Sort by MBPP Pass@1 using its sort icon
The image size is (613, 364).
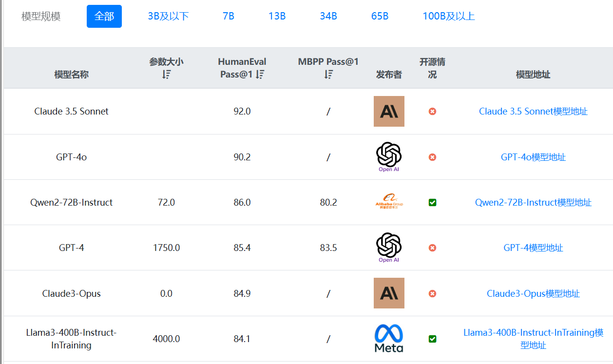(329, 75)
